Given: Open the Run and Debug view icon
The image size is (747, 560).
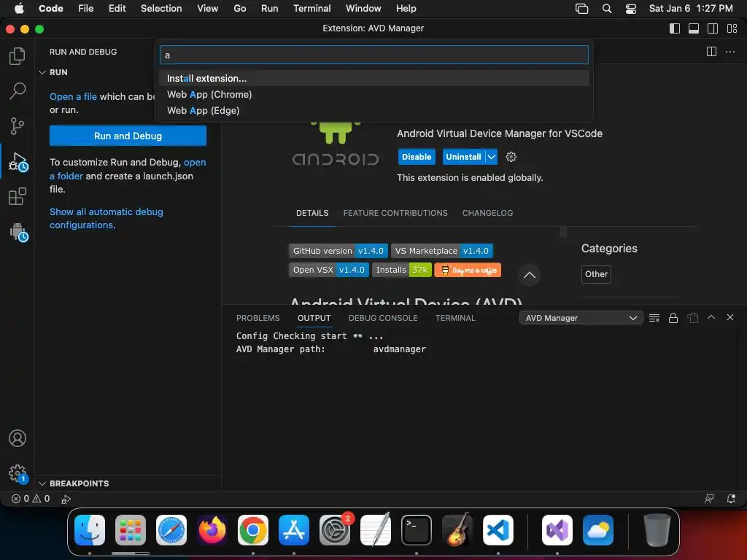Looking at the screenshot, I should pos(18,162).
